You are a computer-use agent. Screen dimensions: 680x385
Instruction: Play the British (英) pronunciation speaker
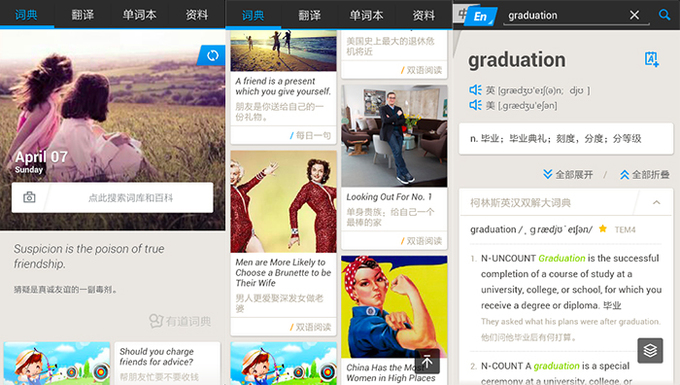pyautogui.click(x=475, y=90)
